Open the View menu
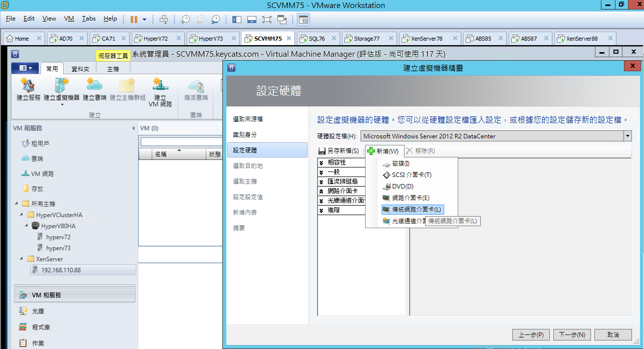644x349 pixels. pyautogui.click(x=49, y=19)
